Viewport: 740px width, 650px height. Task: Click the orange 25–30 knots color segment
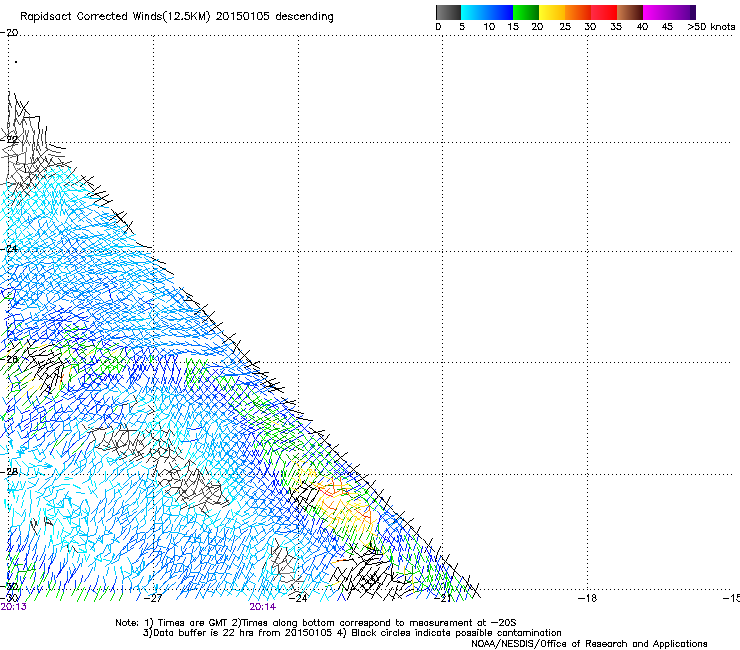tap(578, 12)
